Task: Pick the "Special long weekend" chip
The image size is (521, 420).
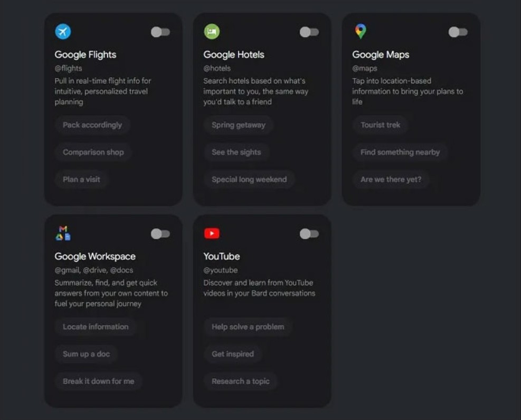Action: pyautogui.click(x=249, y=179)
